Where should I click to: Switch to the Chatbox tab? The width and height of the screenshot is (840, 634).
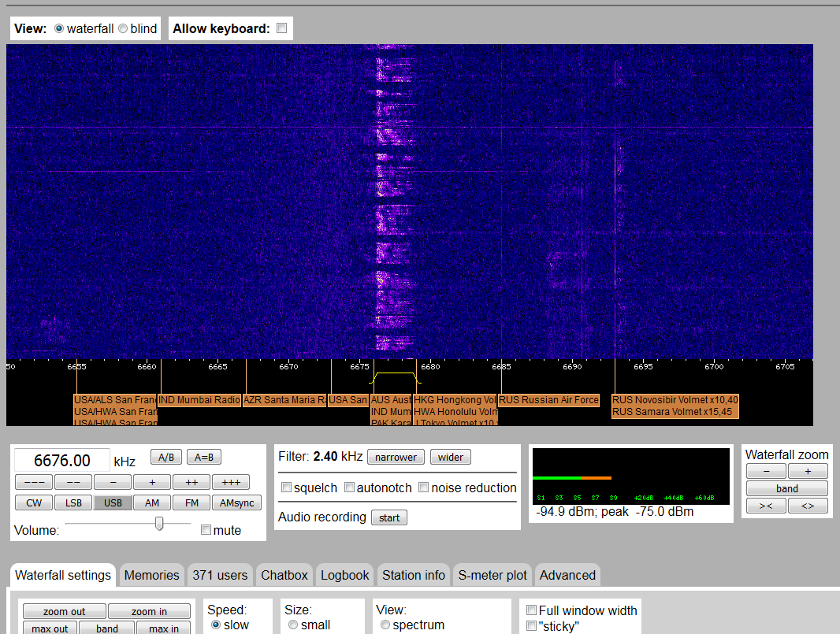tap(284, 575)
